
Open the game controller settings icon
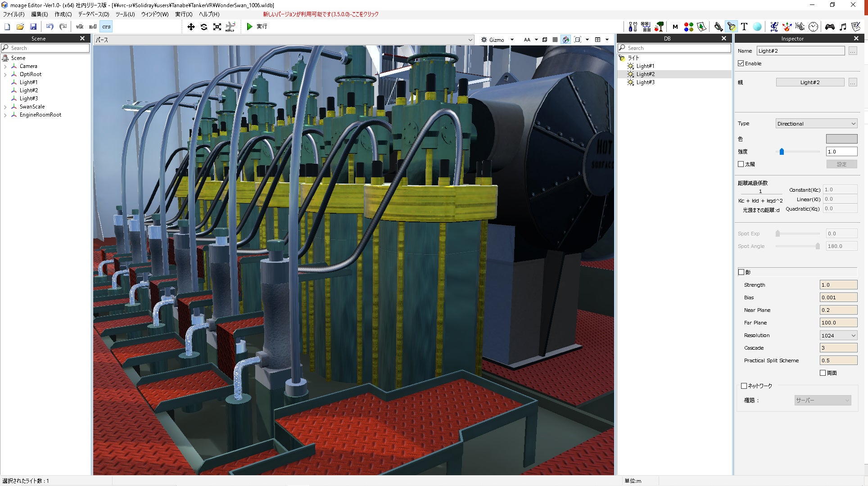pos(830,27)
